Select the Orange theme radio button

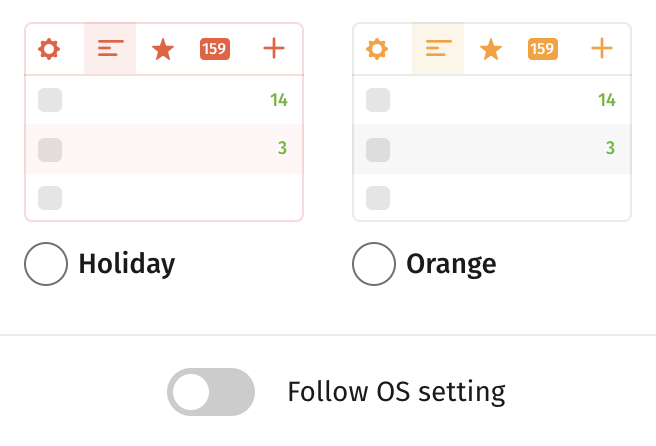(374, 264)
